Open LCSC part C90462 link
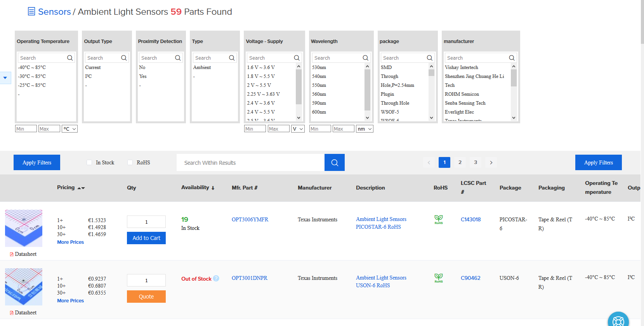This screenshot has height=326, width=644. point(470,278)
